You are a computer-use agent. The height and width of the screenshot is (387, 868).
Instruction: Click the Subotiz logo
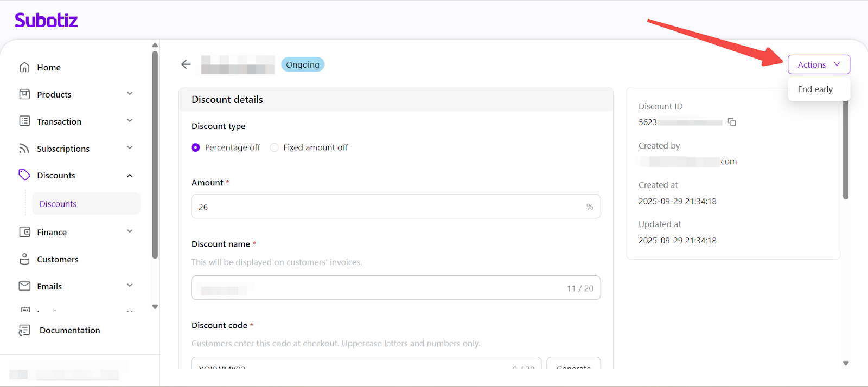click(x=46, y=21)
